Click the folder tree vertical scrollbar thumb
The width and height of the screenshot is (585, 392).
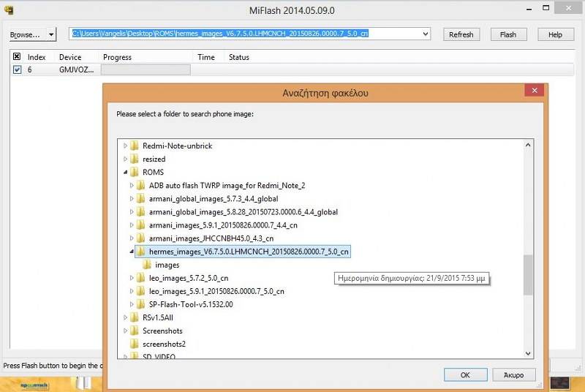(x=528, y=274)
